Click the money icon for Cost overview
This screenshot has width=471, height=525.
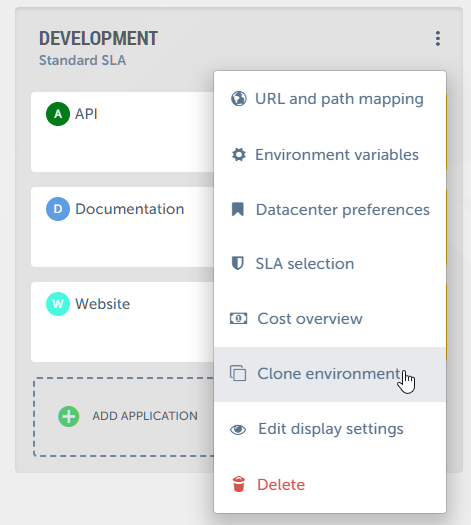(238, 318)
